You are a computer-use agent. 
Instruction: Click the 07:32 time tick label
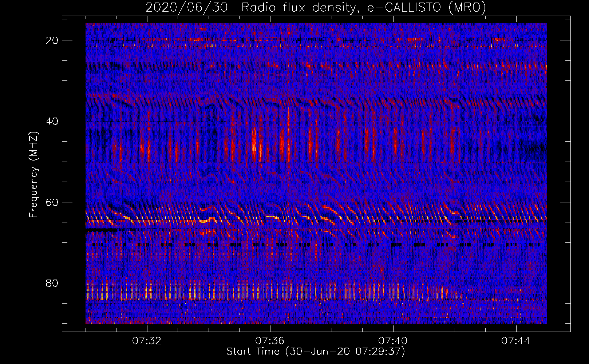pyautogui.click(x=147, y=341)
